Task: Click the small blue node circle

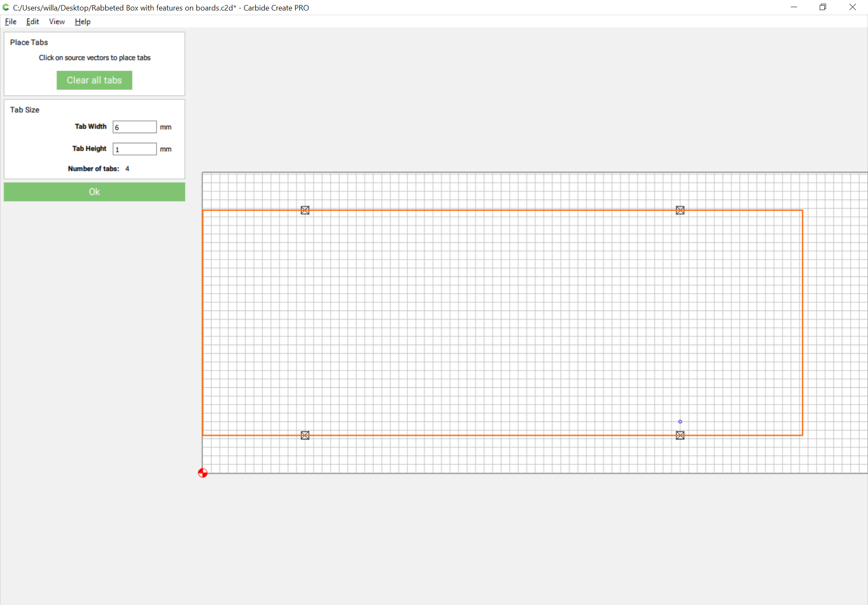Action: pyautogui.click(x=680, y=421)
